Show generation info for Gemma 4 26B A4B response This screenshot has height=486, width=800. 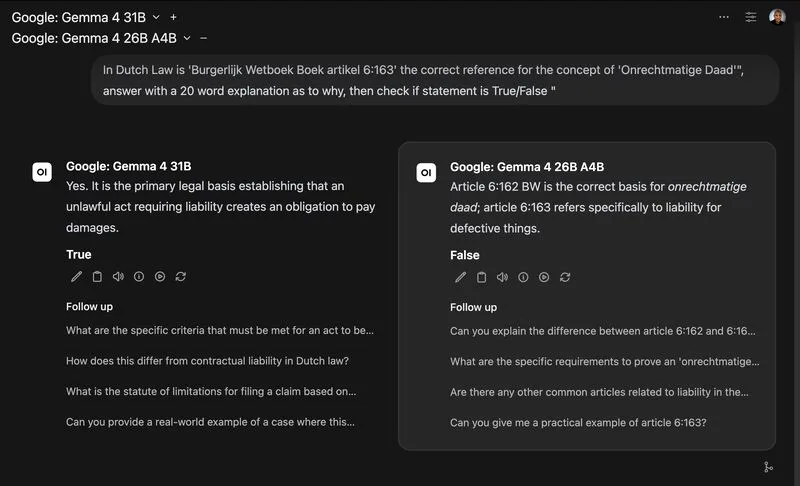click(x=523, y=277)
